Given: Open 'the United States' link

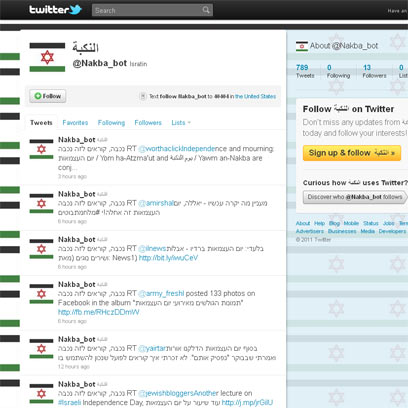Looking at the screenshot, I should pos(256,96).
